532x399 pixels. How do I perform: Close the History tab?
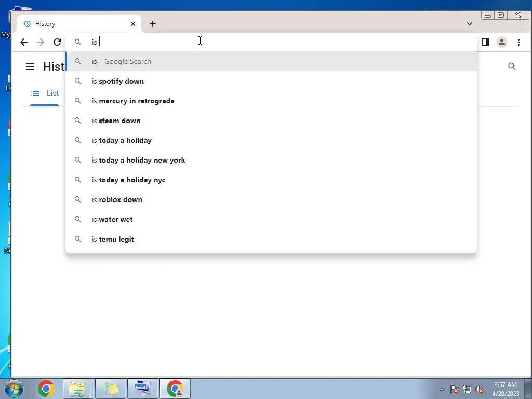coord(133,24)
